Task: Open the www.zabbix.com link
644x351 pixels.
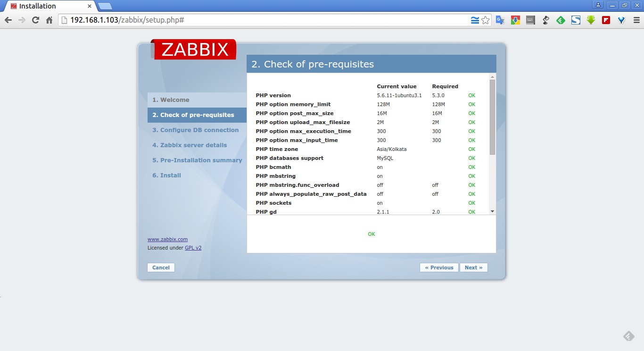Action: pyautogui.click(x=167, y=239)
